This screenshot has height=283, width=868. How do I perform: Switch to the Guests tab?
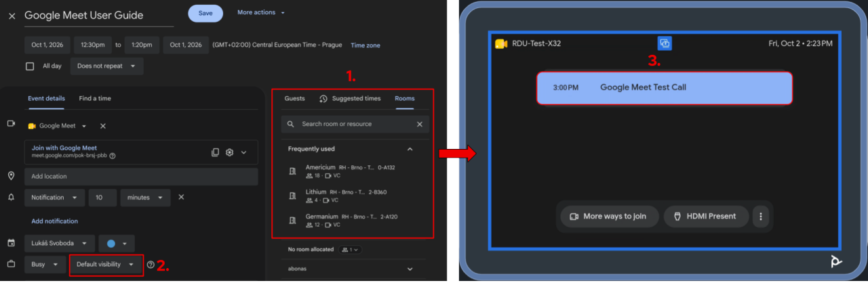click(x=294, y=98)
